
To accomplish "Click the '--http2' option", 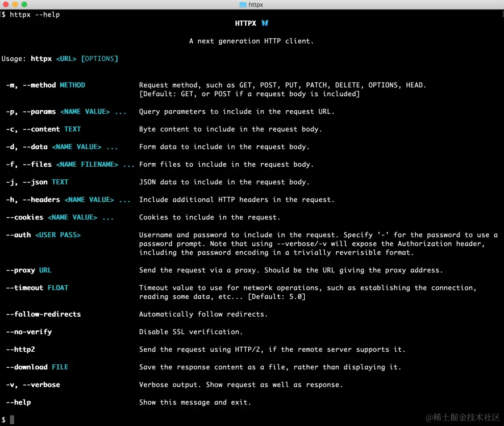I will pos(20,349).
